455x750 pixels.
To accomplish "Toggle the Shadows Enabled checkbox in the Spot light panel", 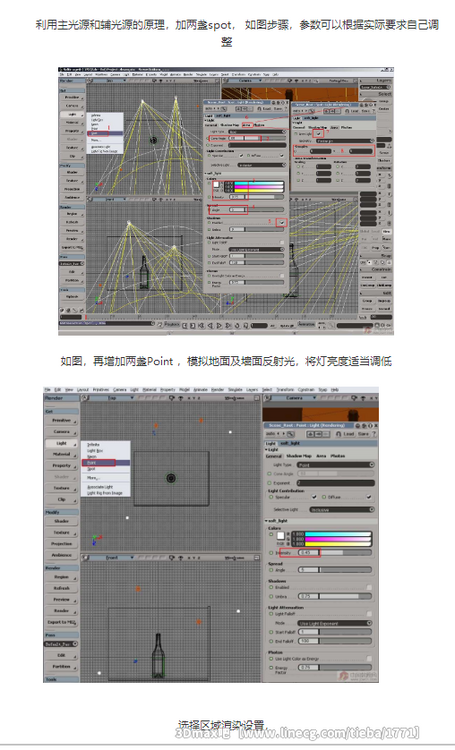I will click(x=282, y=222).
